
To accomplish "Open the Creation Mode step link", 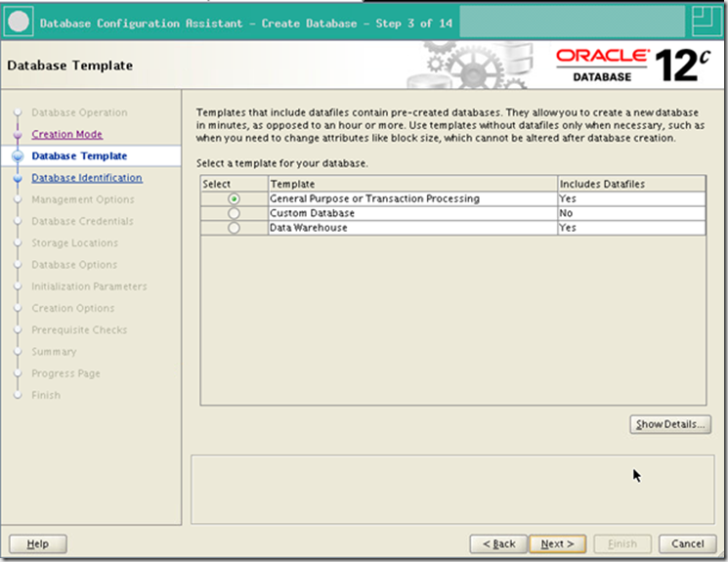I will pyautogui.click(x=66, y=134).
